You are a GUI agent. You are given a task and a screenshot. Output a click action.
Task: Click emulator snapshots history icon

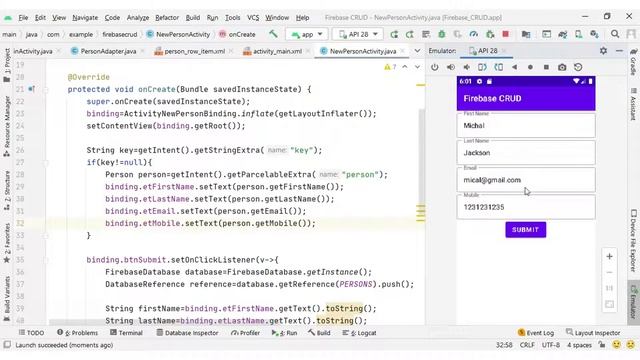578,67
